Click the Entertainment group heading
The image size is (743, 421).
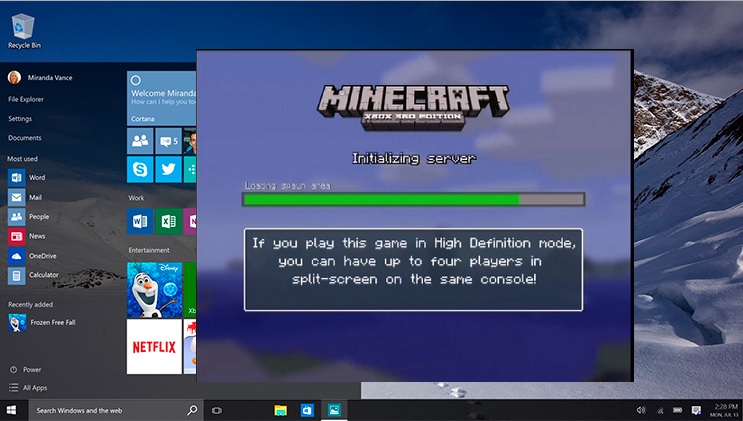(x=149, y=250)
